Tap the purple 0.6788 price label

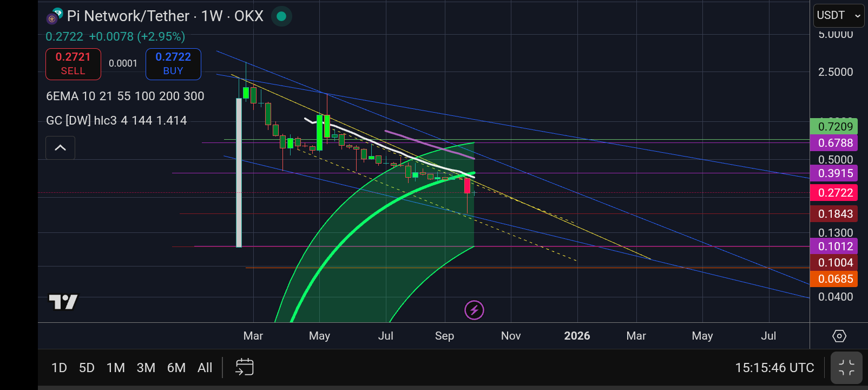[834, 143]
